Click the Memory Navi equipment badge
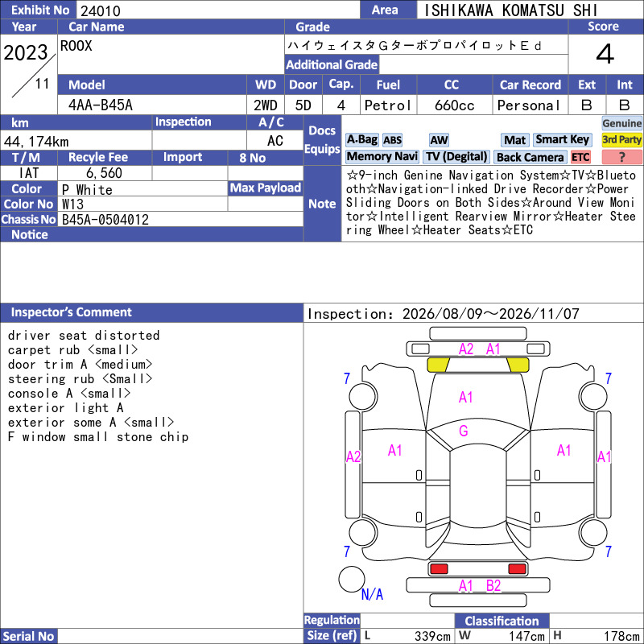 (382, 157)
